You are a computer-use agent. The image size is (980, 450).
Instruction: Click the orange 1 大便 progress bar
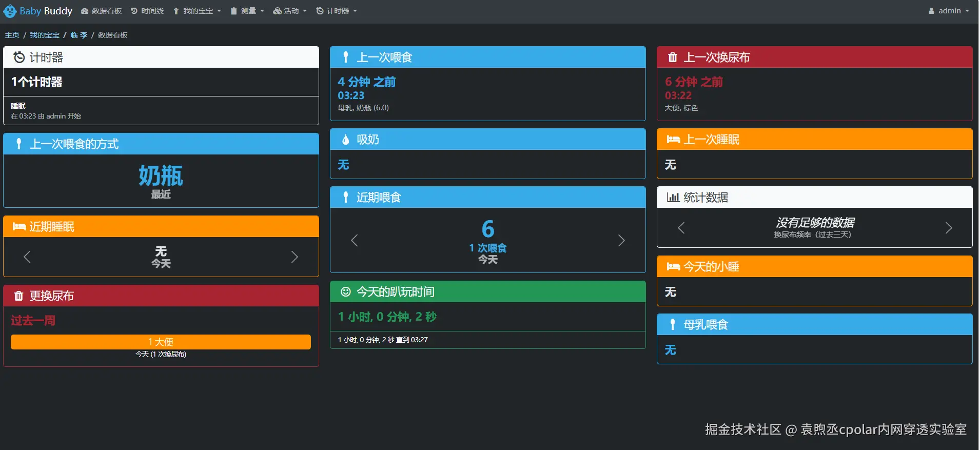[x=161, y=342]
